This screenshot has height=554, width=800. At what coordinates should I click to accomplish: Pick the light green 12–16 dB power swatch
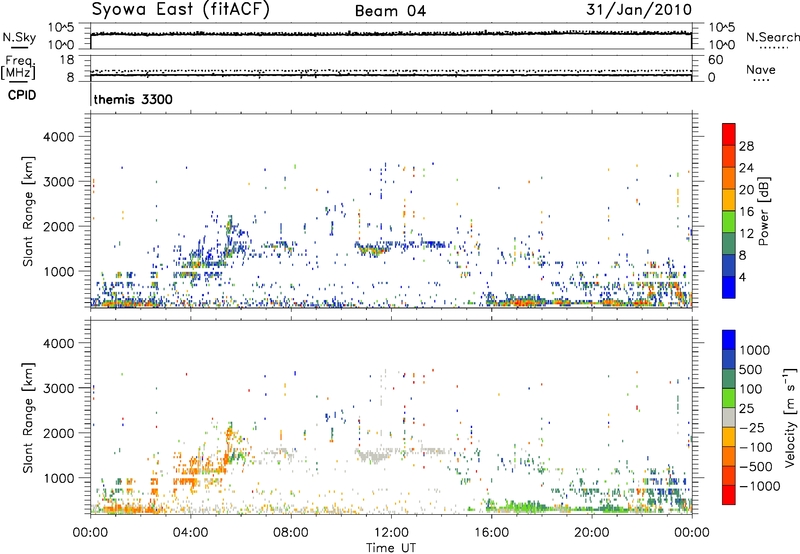click(729, 221)
